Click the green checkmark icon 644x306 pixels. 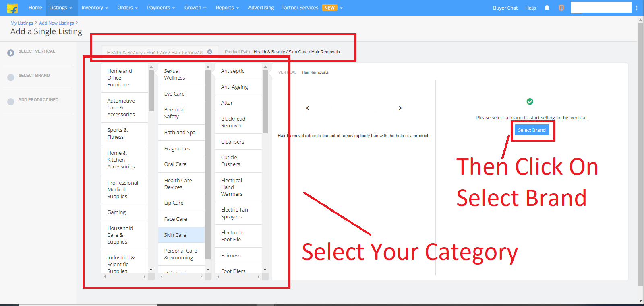pos(530,101)
